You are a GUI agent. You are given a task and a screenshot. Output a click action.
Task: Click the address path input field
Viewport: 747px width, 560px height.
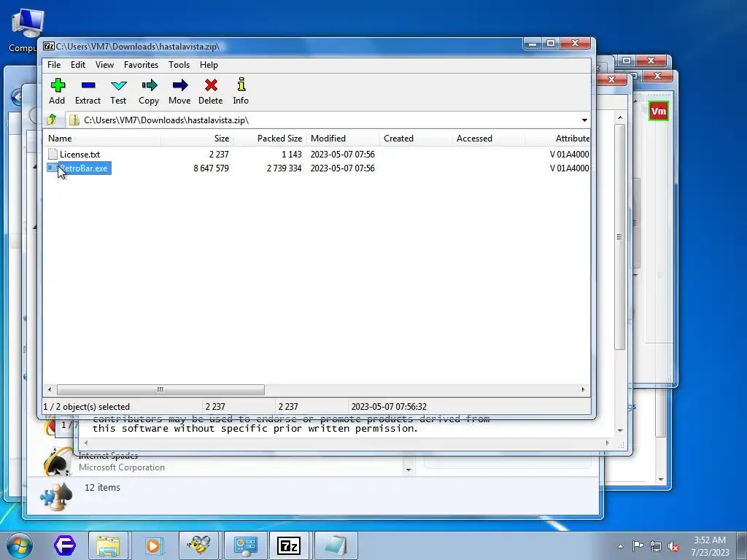click(324, 120)
